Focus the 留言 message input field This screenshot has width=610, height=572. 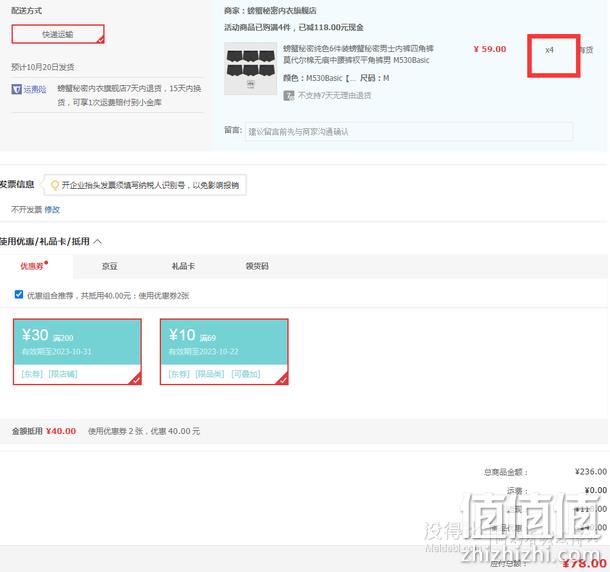[x=409, y=132]
